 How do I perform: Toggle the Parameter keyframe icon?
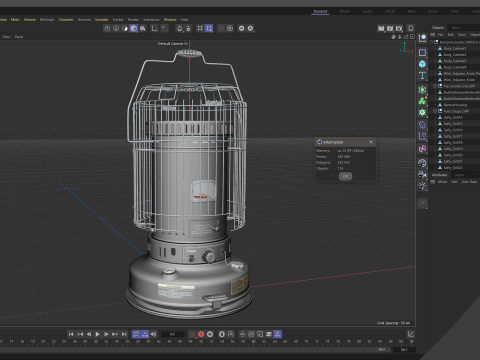(x=269, y=334)
